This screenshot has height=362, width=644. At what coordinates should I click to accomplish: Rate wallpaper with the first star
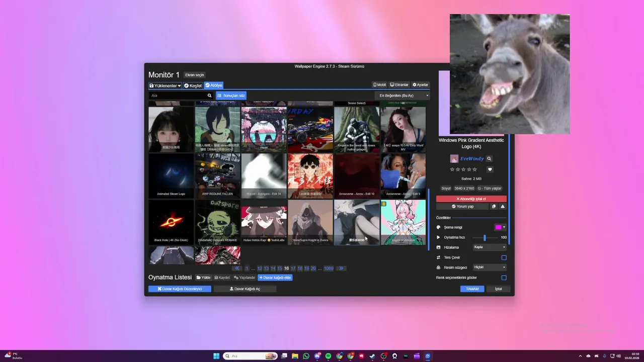tap(452, 169)
